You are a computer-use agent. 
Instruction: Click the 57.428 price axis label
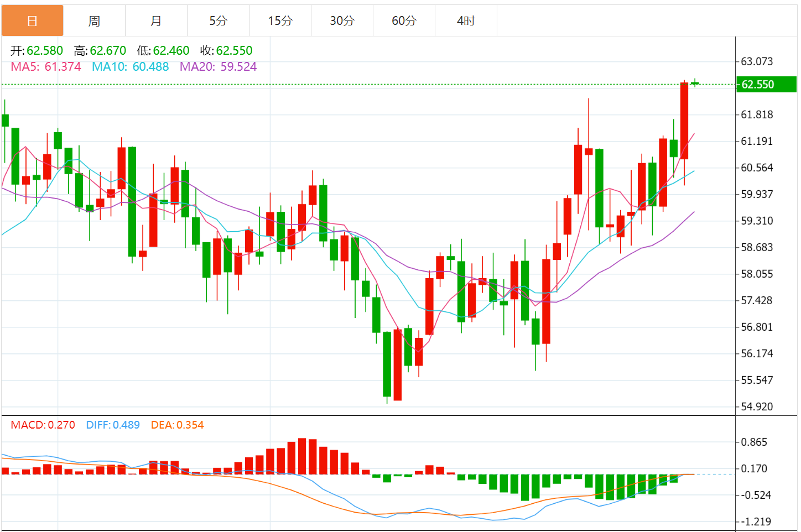click(757, 300)
